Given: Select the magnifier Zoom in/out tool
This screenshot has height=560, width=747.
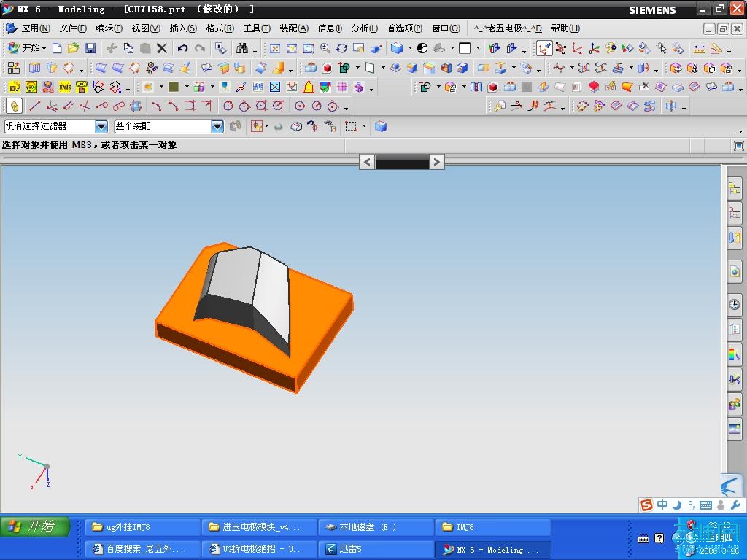Looking at the screenshot, I should (325, 48).
